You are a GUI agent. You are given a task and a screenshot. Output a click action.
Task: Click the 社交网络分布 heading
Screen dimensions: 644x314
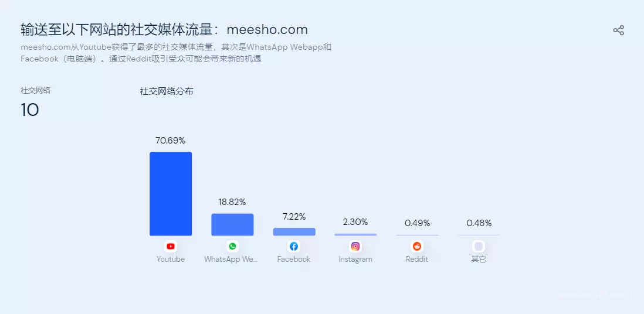pos(167,91)
